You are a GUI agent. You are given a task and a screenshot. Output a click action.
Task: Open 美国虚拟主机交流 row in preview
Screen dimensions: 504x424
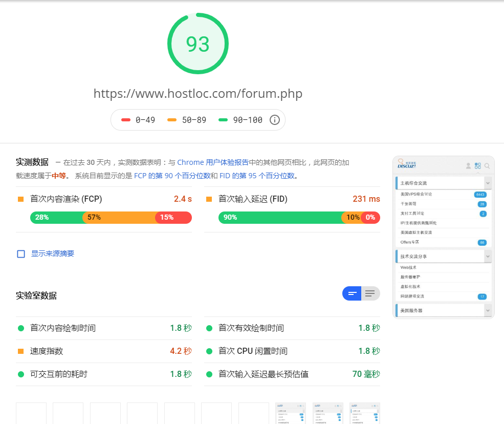click(x=443, y=232)
